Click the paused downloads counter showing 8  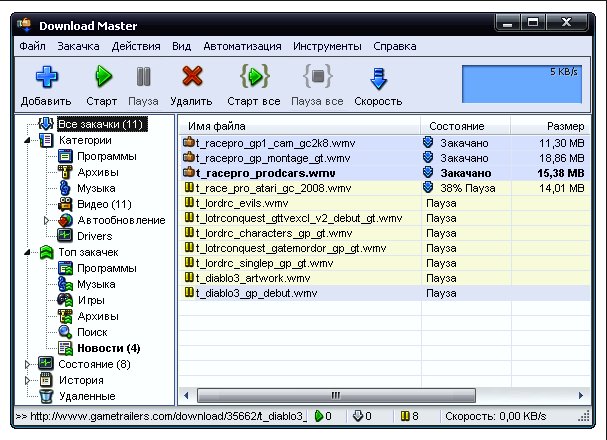click(x=410, y=416)
